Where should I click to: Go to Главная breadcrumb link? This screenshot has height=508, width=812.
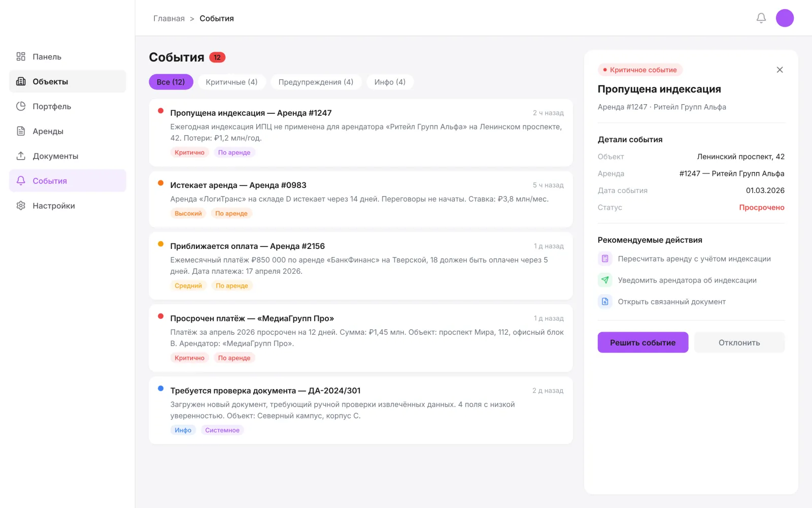click(x=169, y=18)
